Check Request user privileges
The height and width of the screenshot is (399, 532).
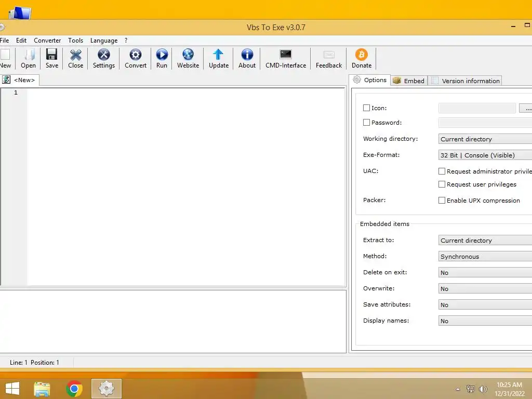coord(442,184)
